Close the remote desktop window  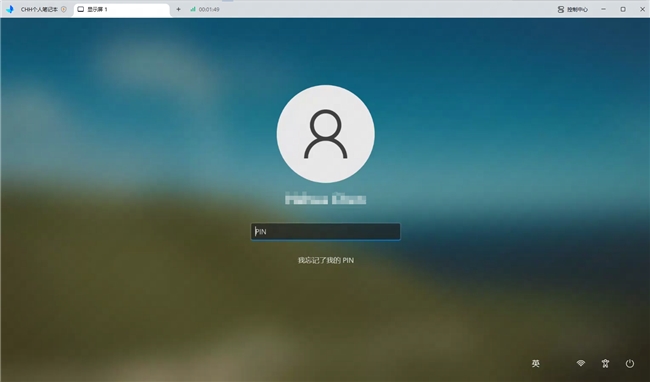[x=642, y=9]
